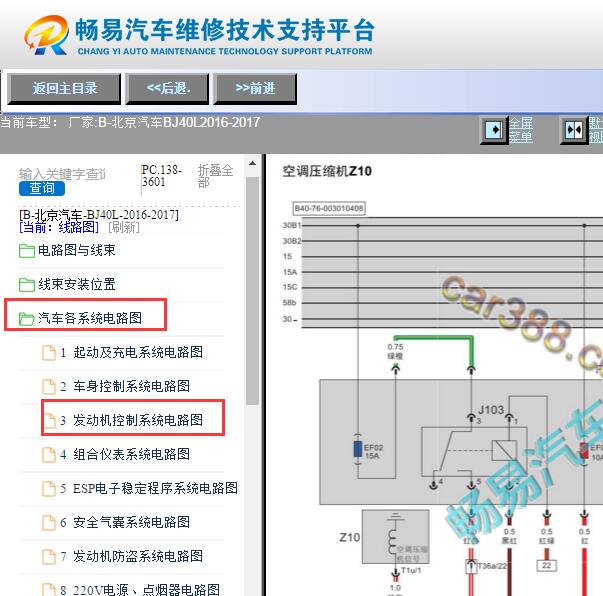Screen dimensions: 603x596
Task: Click document icon for 发动机防盗系统电路图
Action: (x=49, y=557)
